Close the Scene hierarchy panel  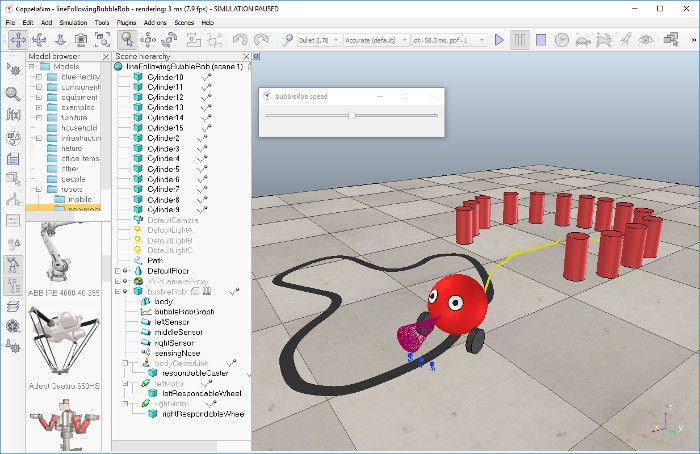tap(246, 57)
